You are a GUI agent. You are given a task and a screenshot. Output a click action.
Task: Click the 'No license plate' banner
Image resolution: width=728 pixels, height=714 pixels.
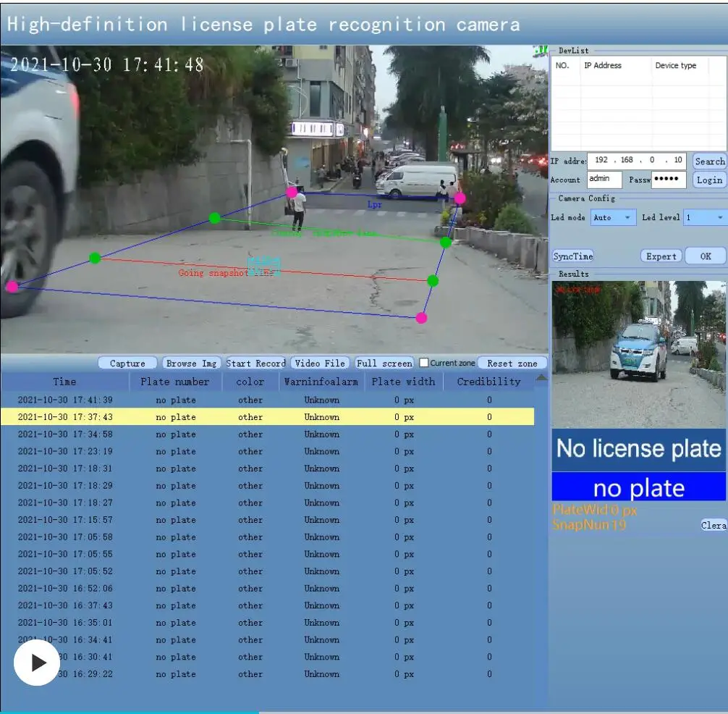[x=638, y=449]
